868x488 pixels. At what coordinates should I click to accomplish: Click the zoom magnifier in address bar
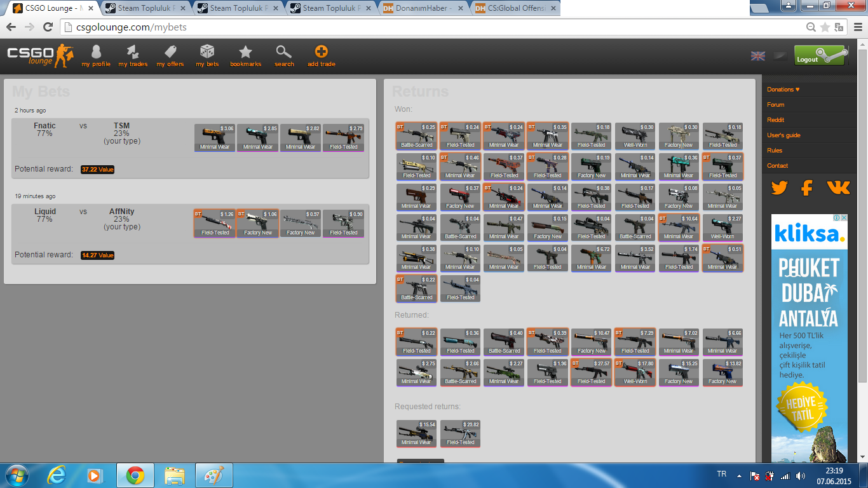(811, 27)
